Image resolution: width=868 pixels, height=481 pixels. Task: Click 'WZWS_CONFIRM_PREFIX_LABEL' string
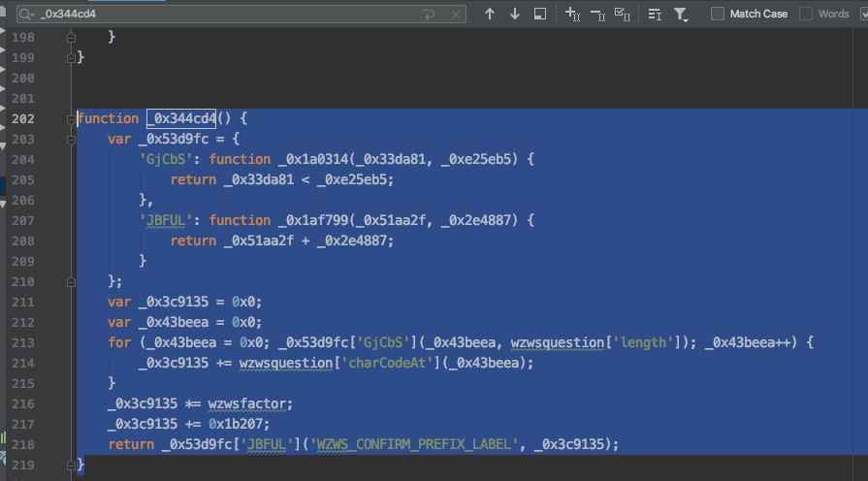pos(414,445)
